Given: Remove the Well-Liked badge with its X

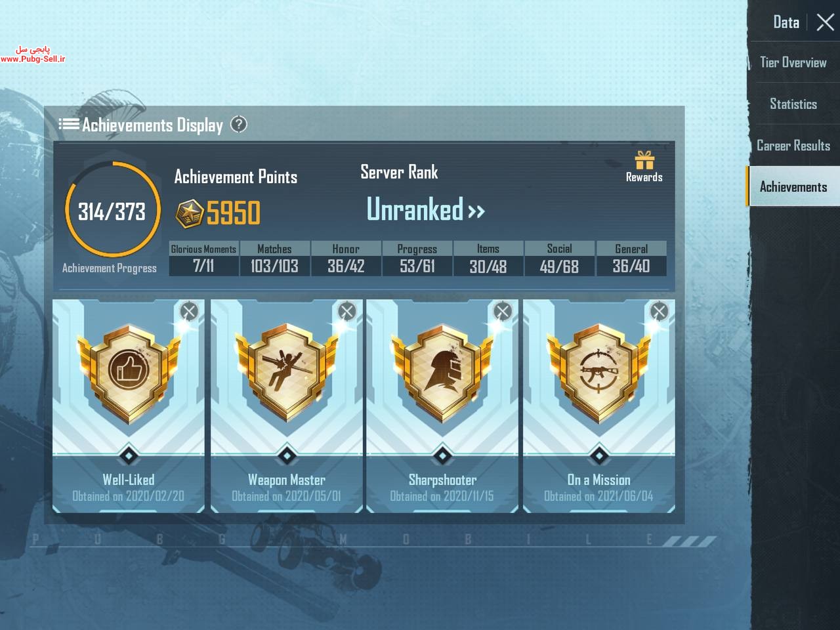Looking at the screenshot, I should [x=189, y=311].
